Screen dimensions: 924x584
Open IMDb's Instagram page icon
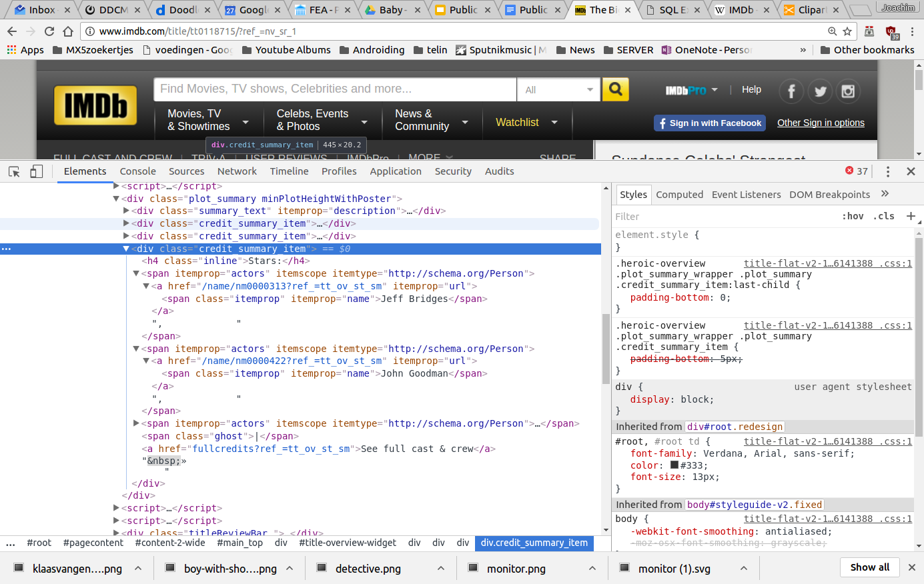[x=848, y=91]
